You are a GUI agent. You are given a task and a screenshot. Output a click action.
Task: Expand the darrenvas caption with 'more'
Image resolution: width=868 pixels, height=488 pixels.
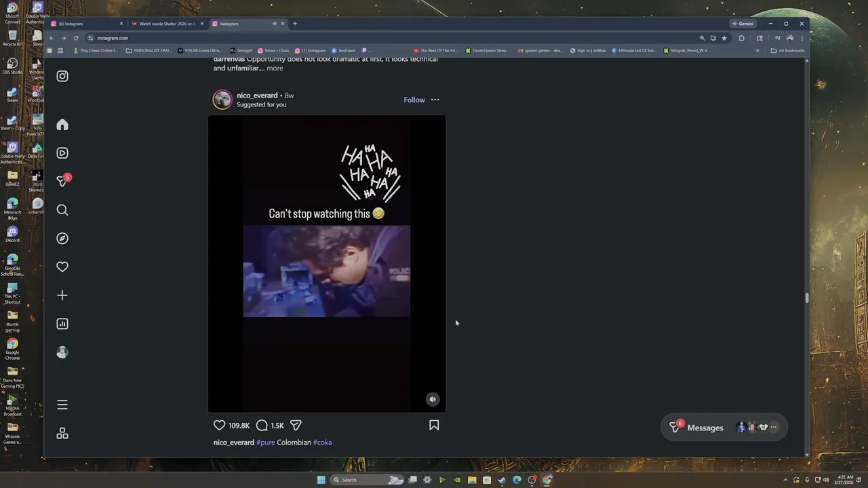click(x=275, y=68)
